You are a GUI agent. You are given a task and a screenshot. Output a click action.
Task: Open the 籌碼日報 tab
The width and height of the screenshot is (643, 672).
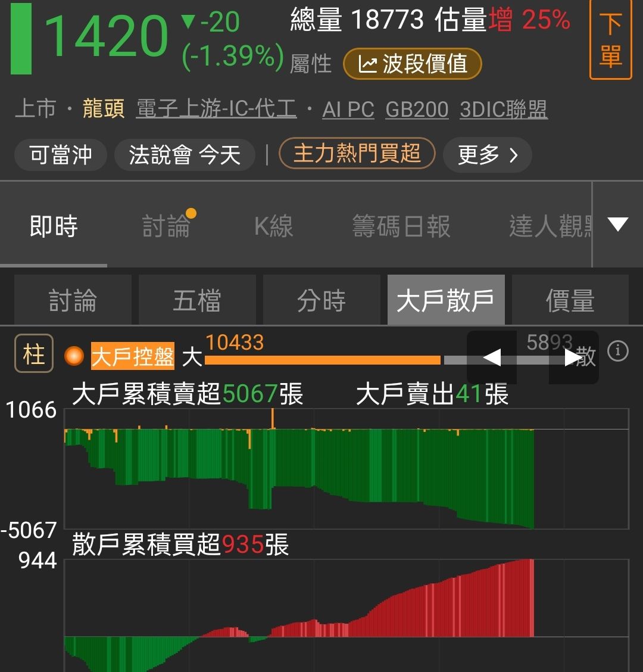(x=401, y=226)
